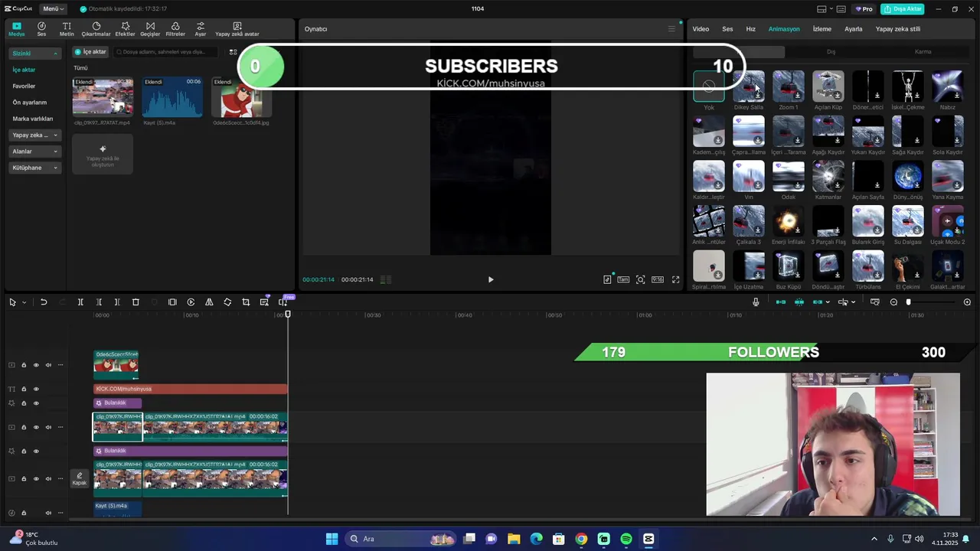
Task: Mute the Kayıt (5).m4a audio track
Action: [x=48, y=513]
